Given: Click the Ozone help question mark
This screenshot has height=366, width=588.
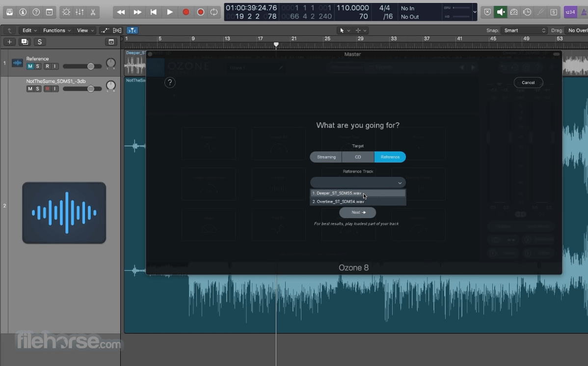Looking at the screenshot, I should pyautogui.click(x=170, y=83).
